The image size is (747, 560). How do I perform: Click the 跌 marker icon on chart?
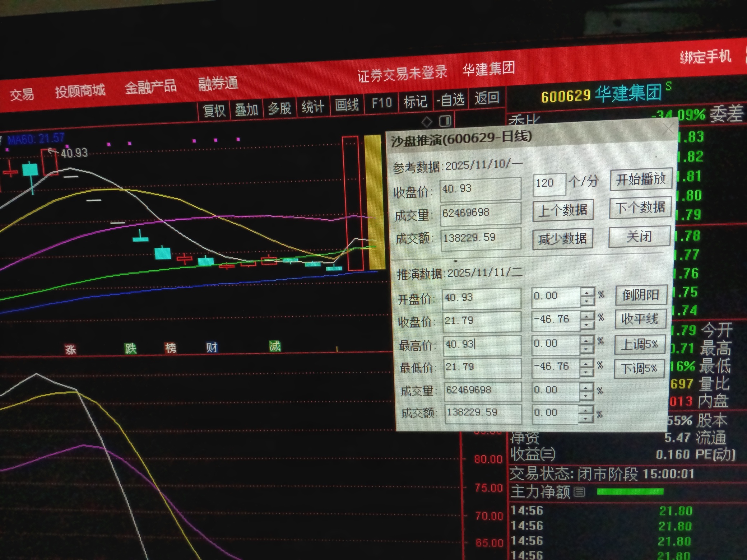pos(130,348)
